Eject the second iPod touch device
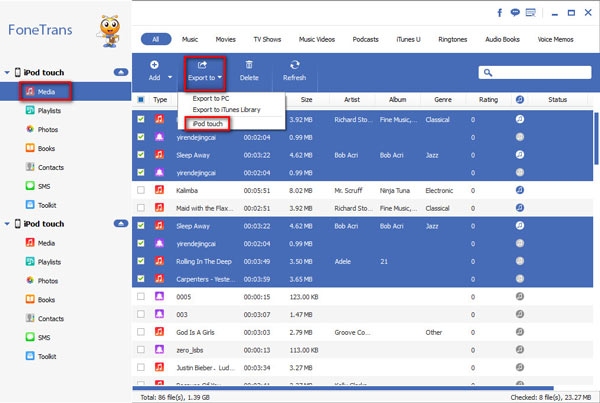Image resolution: width=600 pixels, height=403 pixels. click(x=121, y=224)
